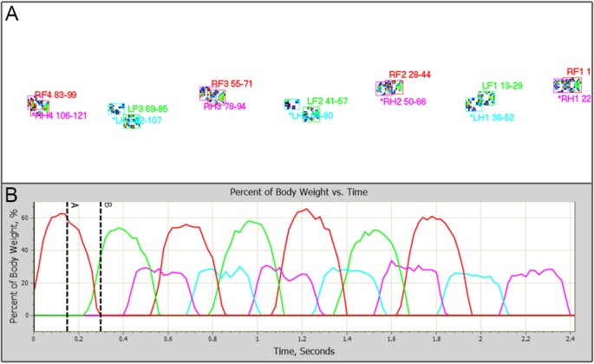Click the 0.6 tick on time axis

[x=168, y=340]
